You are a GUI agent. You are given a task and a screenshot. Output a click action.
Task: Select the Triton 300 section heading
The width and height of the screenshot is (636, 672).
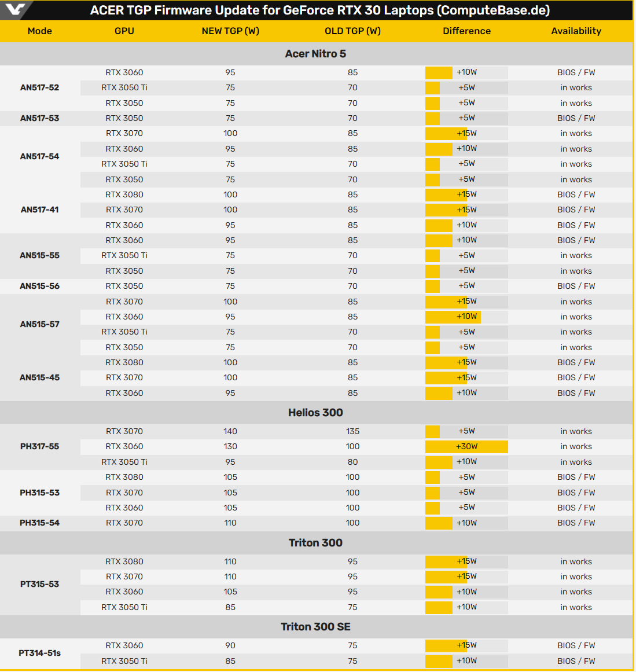(x=315, y=543)
